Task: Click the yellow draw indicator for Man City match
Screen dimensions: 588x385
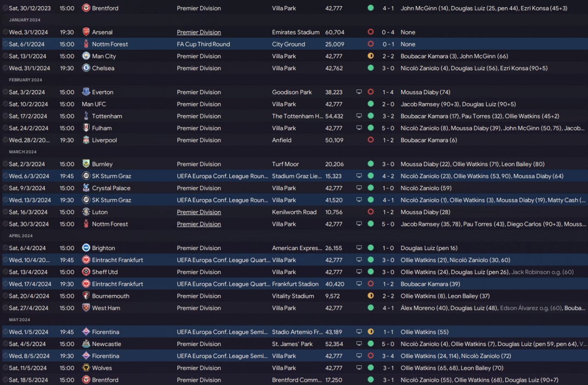Action: (371, 56)
